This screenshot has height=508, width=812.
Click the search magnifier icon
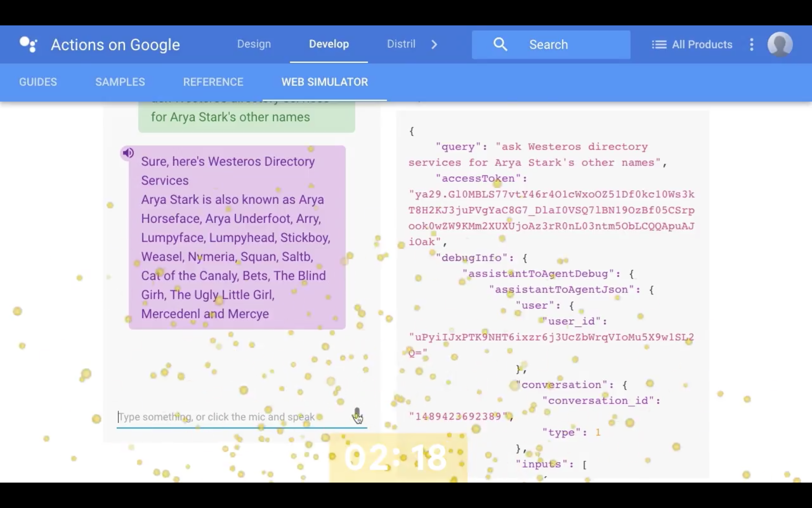(500, 44)
